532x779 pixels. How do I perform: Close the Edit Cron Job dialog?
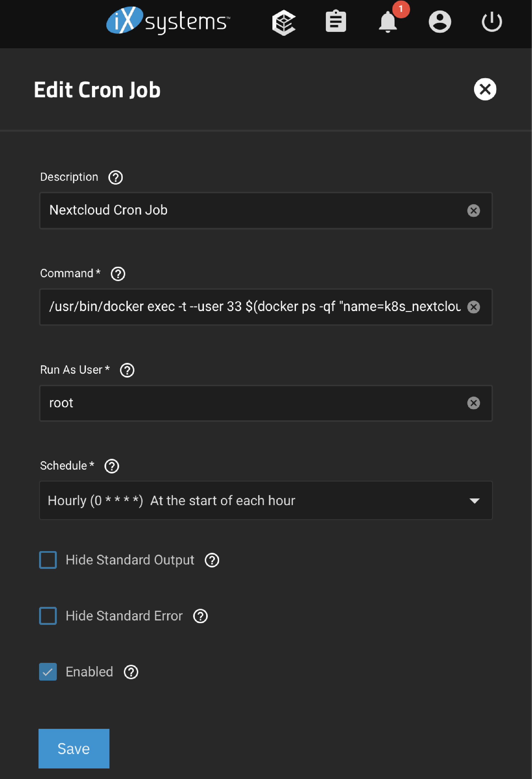tap(485, 89)
